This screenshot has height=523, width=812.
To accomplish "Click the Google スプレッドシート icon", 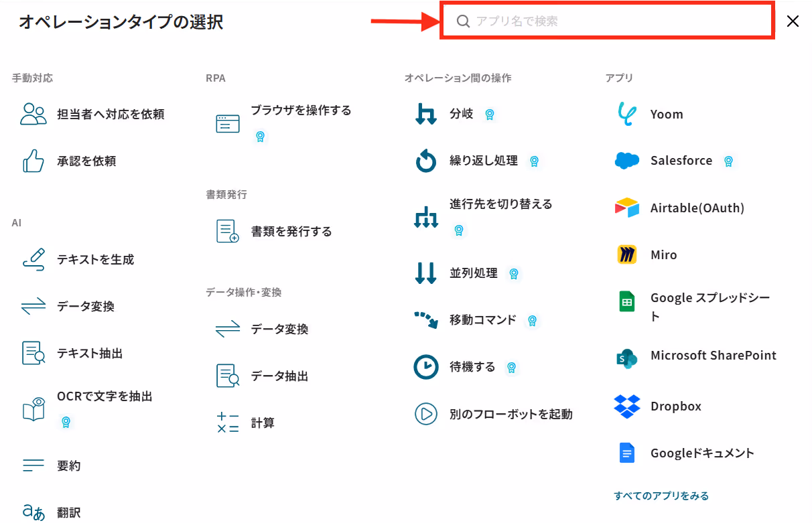I will coord(627,302).
